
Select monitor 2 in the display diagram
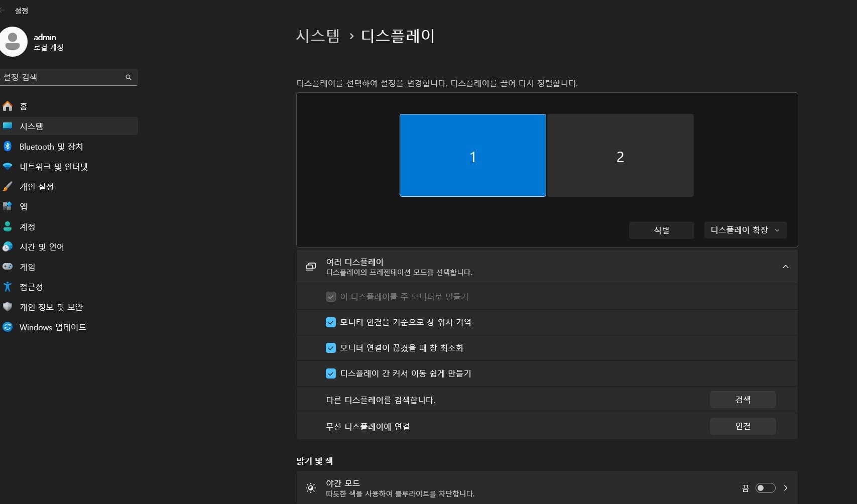(x=620, y=156)
